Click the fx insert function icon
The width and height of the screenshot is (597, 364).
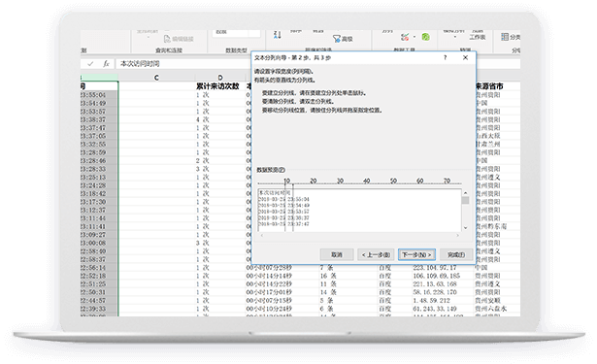(106, 64)
